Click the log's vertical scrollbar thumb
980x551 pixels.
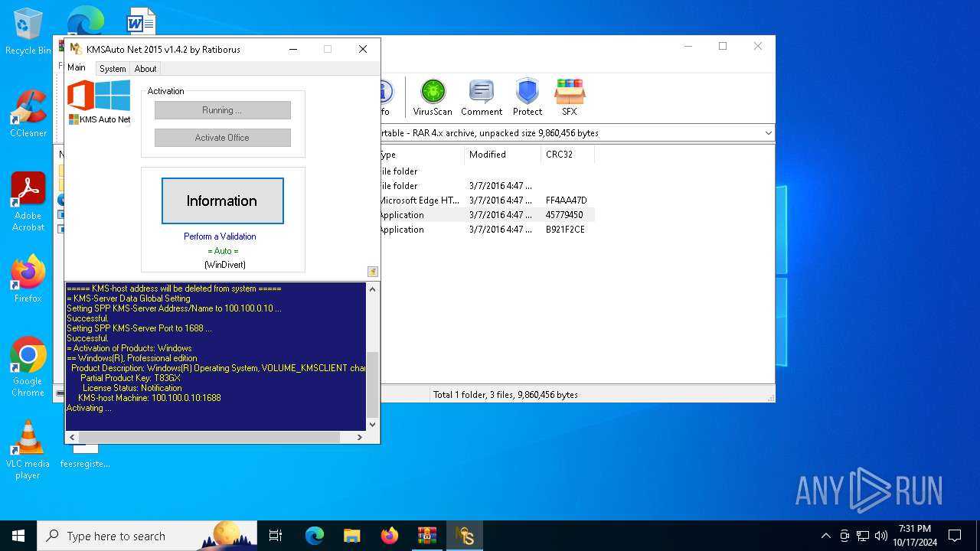(x=373, y=383)
